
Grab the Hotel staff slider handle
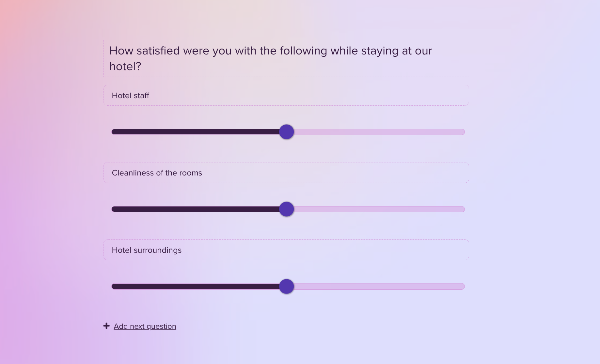pyautogui.click(x=286, y=132)
